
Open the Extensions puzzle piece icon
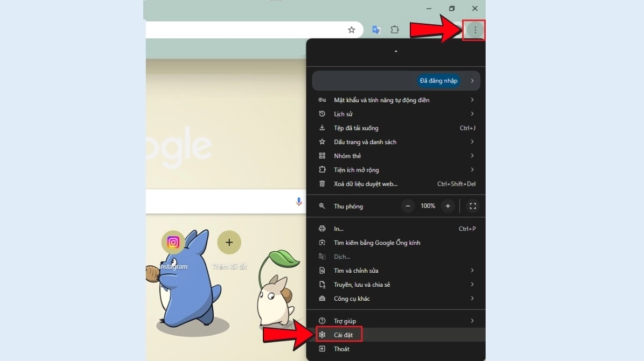click(395, 30)
